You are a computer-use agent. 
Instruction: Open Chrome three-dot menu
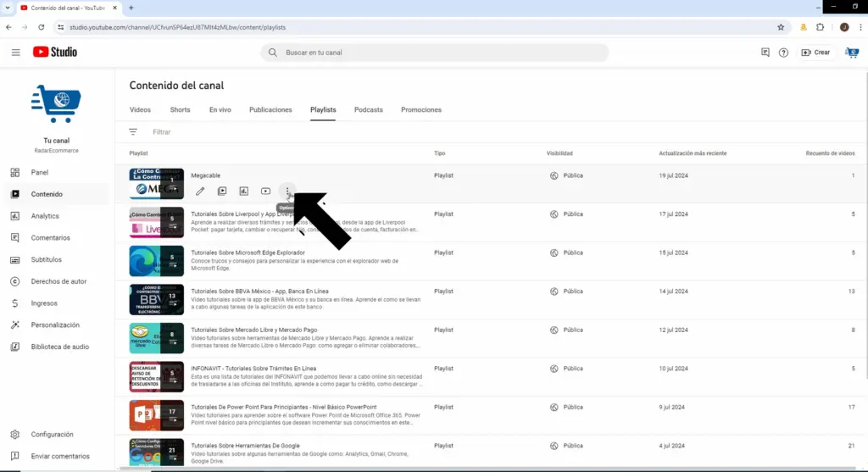coord(860,27)
